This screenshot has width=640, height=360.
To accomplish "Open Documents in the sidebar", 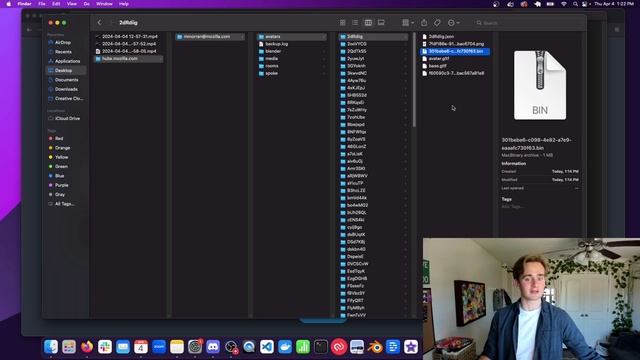I will (x=66, y=80).
